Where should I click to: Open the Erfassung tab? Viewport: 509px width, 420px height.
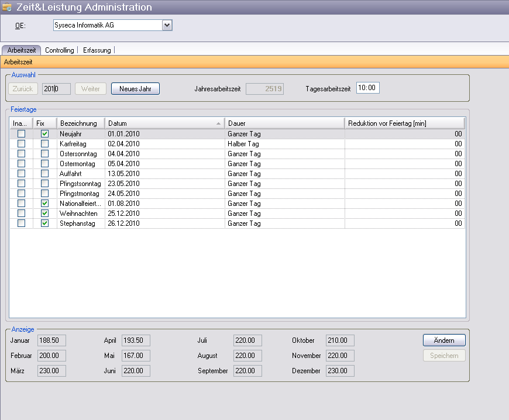pos(97,50)
